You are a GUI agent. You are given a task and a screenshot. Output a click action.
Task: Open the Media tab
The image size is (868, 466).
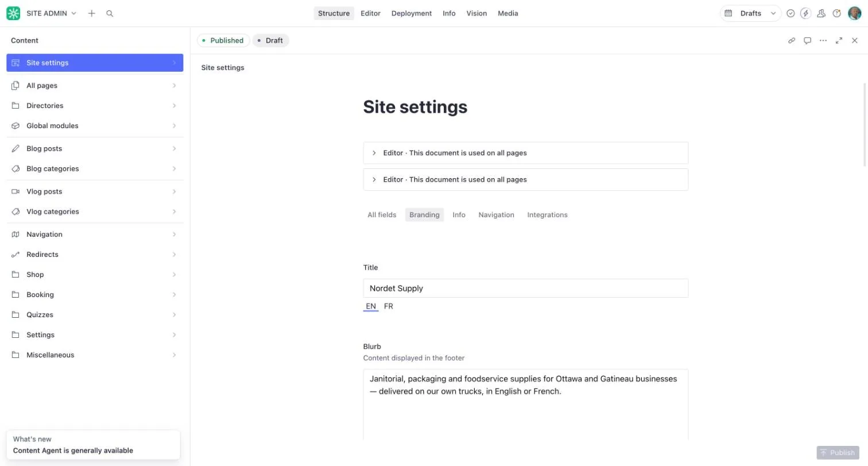(x=508, y=13)
